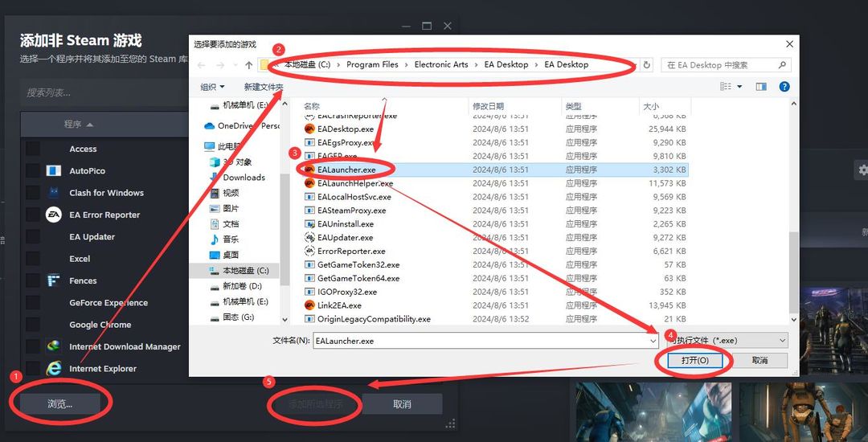Tick the Excel checkbox
The image size is (868, 442).
[x=33, y=258]
